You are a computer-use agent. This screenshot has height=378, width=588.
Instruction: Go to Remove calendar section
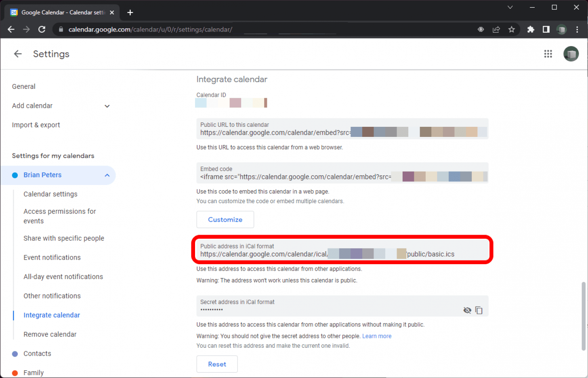tap(50, 334)
